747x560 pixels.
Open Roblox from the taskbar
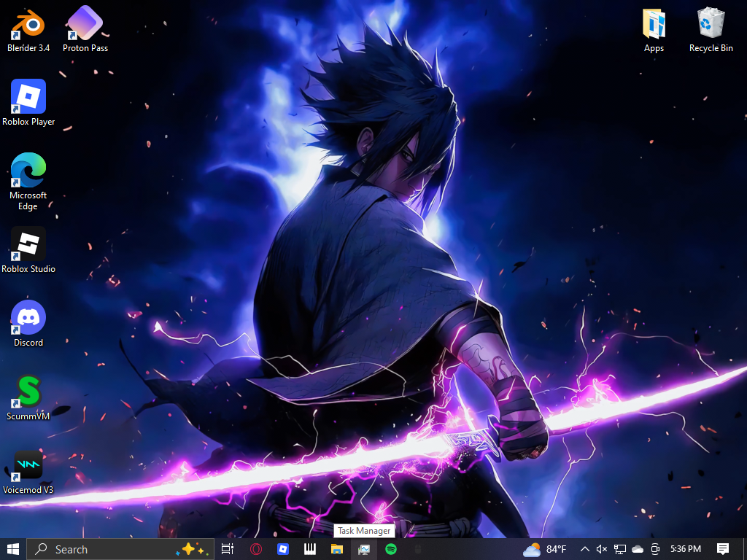[283, 549]
